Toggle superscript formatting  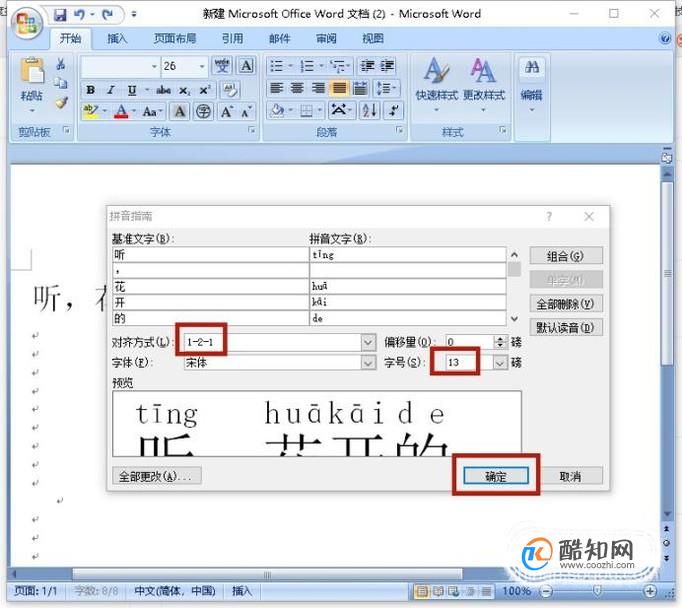coord(204,90)
